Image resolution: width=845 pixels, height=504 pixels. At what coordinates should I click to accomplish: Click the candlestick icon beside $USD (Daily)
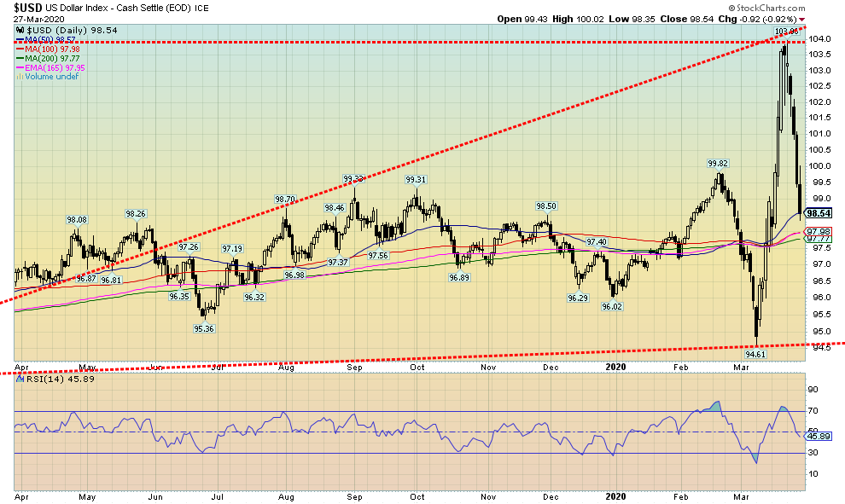(x=20, y=31)
